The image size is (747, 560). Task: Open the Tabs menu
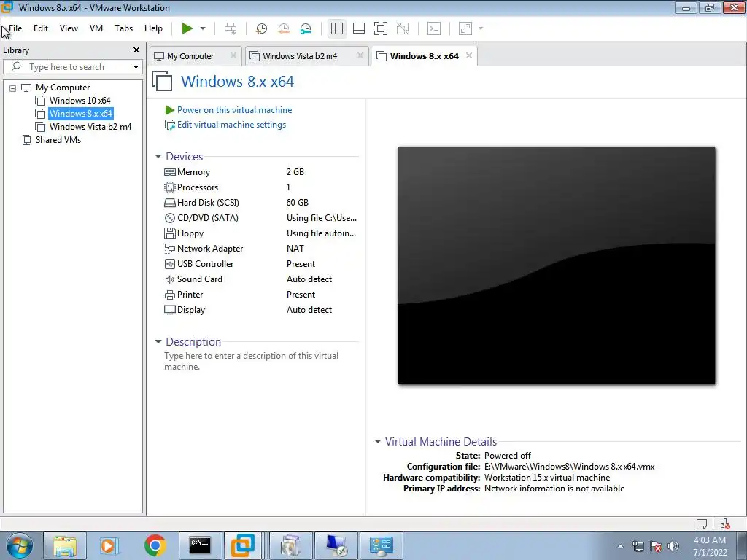[x=123, y=28]
